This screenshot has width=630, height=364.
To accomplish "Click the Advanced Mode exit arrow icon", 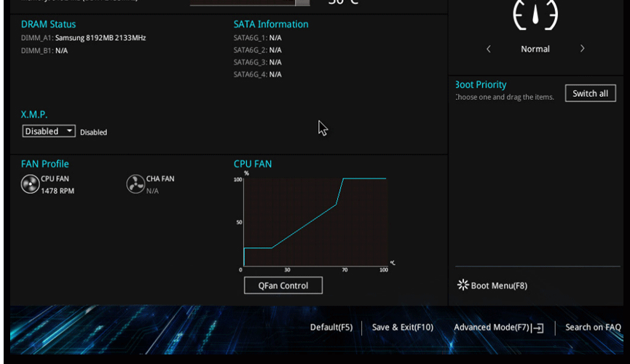I will click(x=538, y=328).
